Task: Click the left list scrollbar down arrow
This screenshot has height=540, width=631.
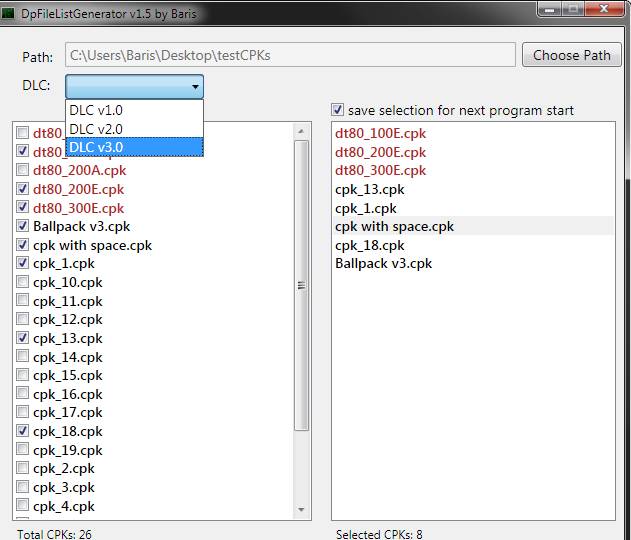Action: [x=301, y=509]
